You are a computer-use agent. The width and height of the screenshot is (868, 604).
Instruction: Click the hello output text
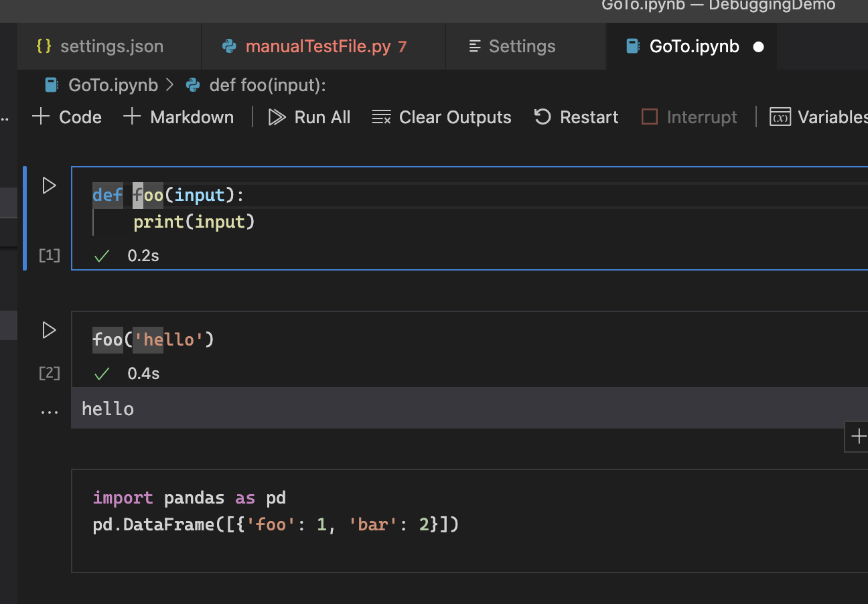(x=108, y=409)
